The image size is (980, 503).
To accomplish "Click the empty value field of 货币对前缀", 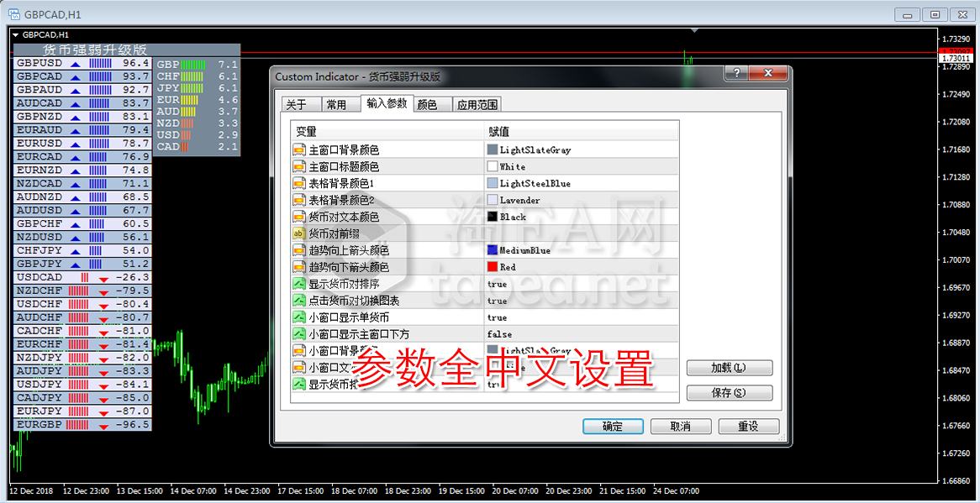I will point(582,234).
